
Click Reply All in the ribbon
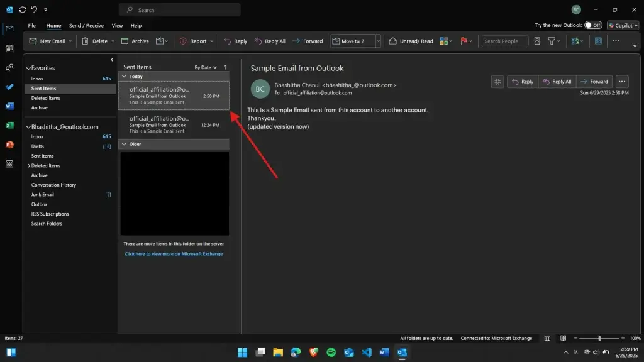click(269, 41)
